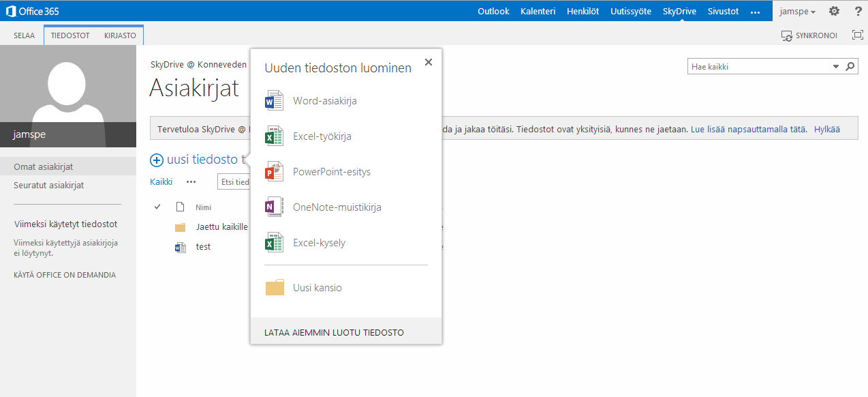
Task: Click the Word file icon for test
Action: [180, 247]
